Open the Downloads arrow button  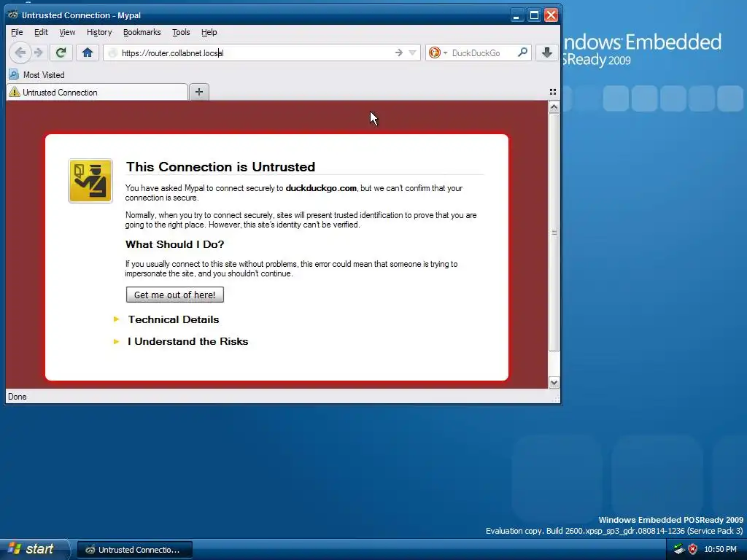pyautogui.click(x=547, y=52)
